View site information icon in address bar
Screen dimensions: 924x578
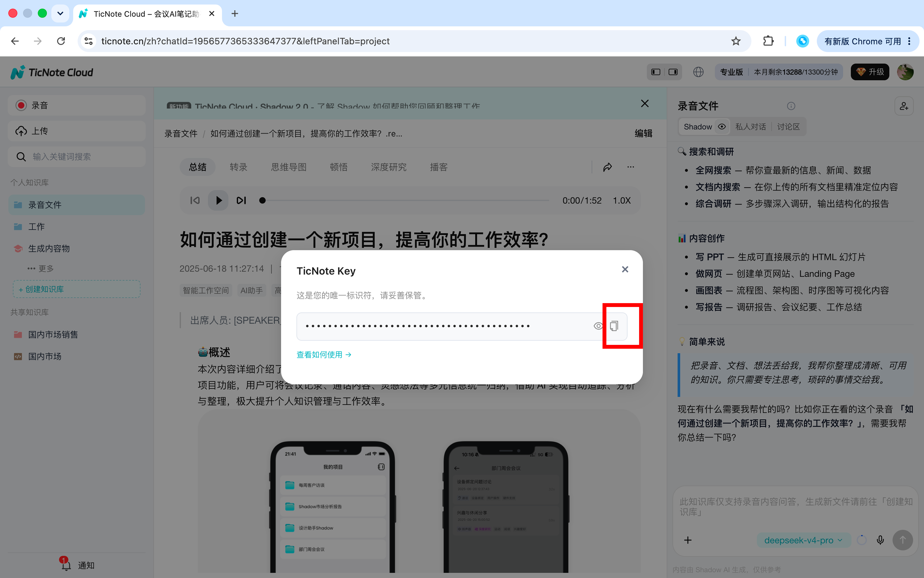[x=89, y=41]
